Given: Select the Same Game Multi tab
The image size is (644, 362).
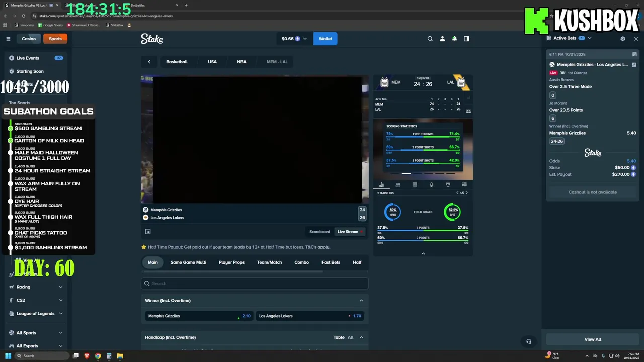Looking at the screenshot, I should 188,262.
